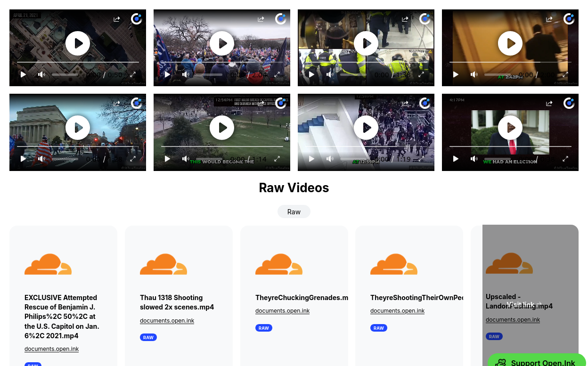This screenshot has height=366, width=588.
Task: Fullscreen the 1:38 police video
Action: point(421,74)
